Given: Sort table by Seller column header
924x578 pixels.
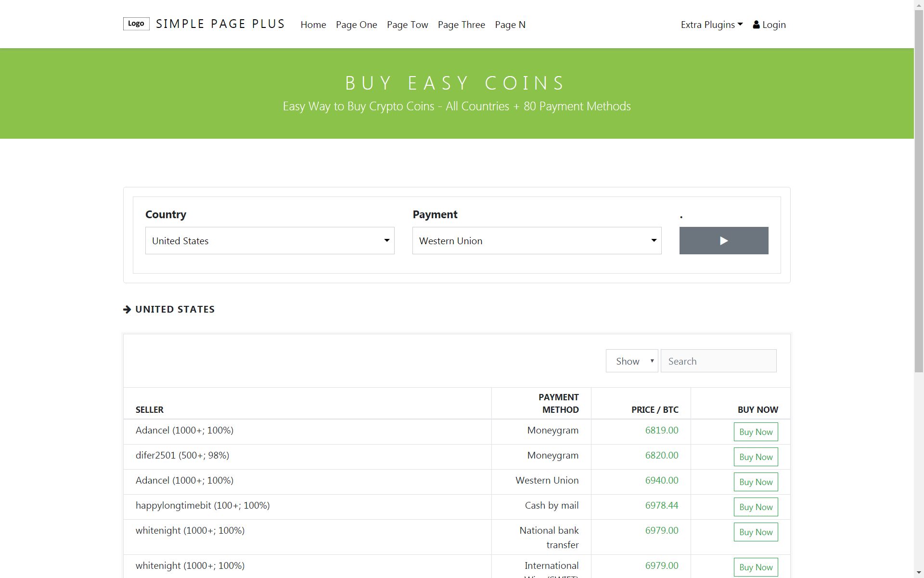Looking at the screenshot, I should point(150,410).
